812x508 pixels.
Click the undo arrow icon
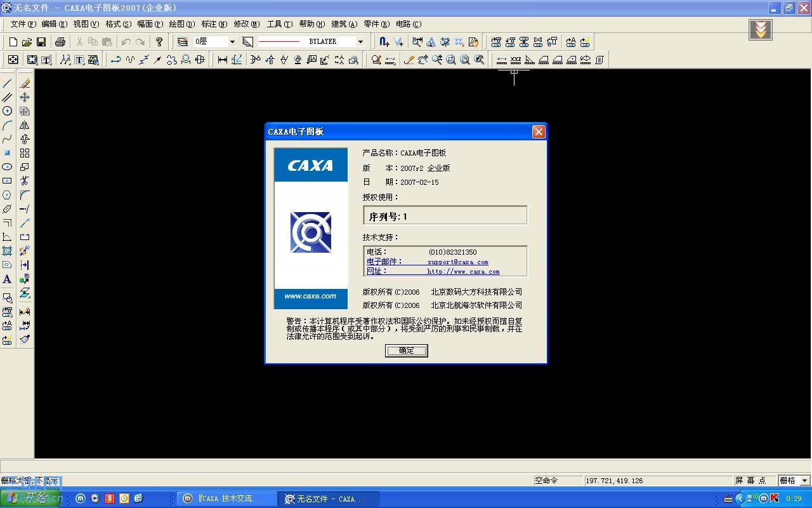126,42
